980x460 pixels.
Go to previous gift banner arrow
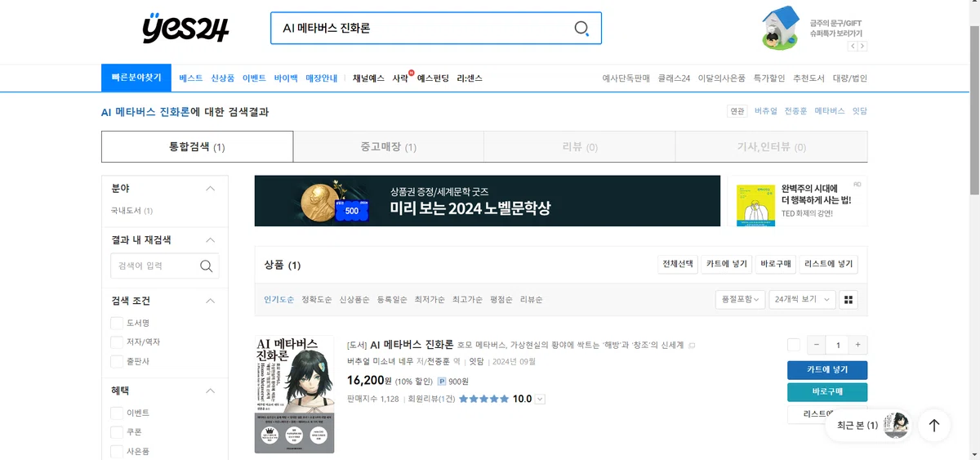853,47
